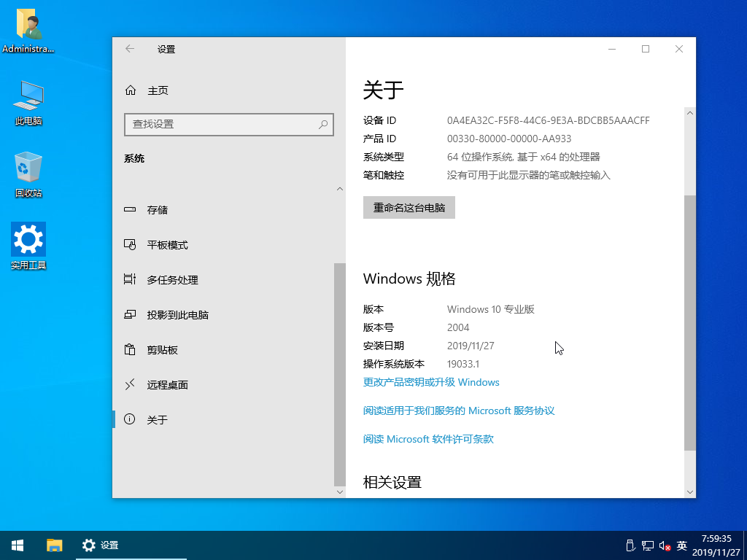This screenshot has height=560, width=747.
Task: Click the muted volume tray icon
Action: coord(665,545)
